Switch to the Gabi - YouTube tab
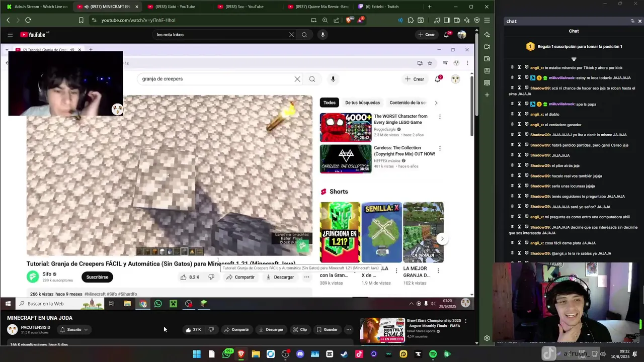The image size is (644, 362). [x=176, y=7]
